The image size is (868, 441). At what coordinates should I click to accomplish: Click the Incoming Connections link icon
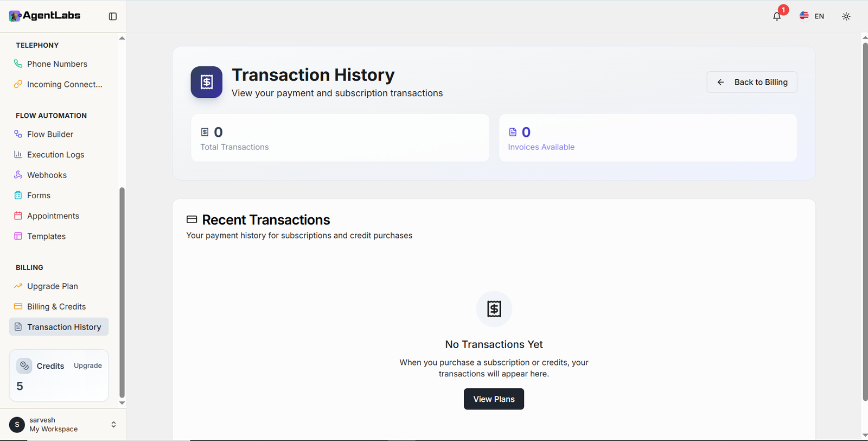point(18,84)
